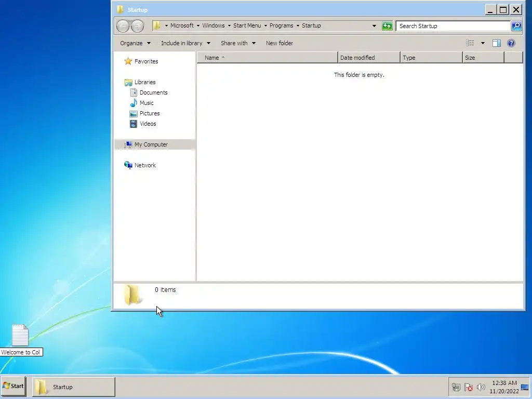Image resolution: width=532 pixels, height=399 pixels.
Task: Click the Startup folder icon in the title bar
Action: (x=120, y=9)
